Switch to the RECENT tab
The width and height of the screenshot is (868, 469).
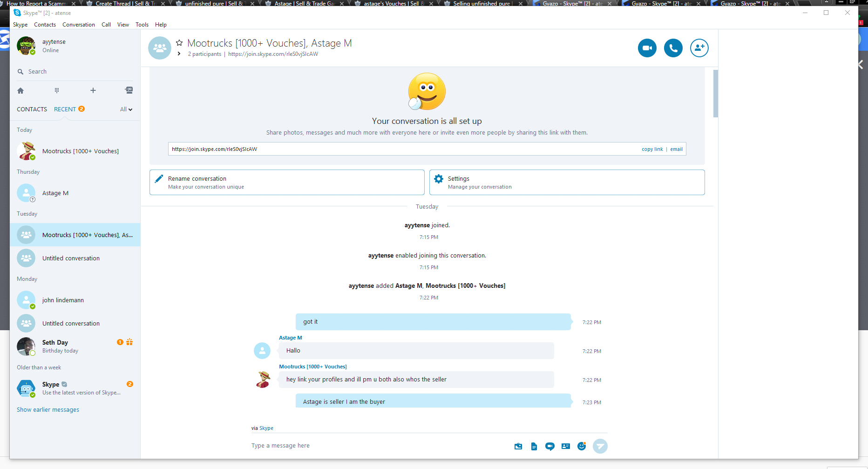(x=65, y=109)
